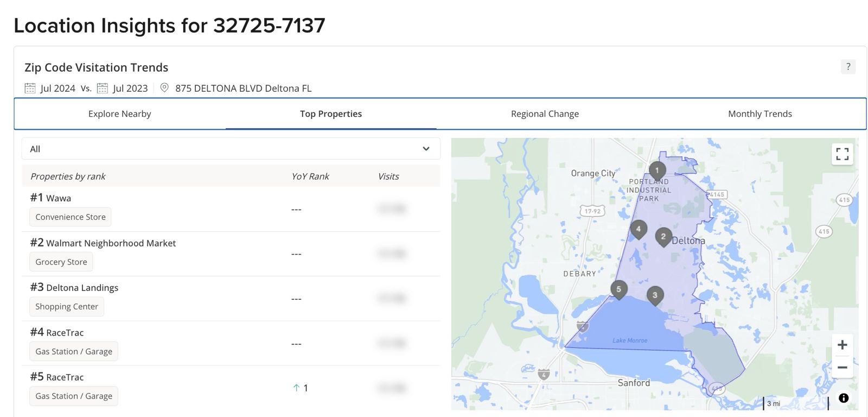Click the Visits column header

point(388,176)
